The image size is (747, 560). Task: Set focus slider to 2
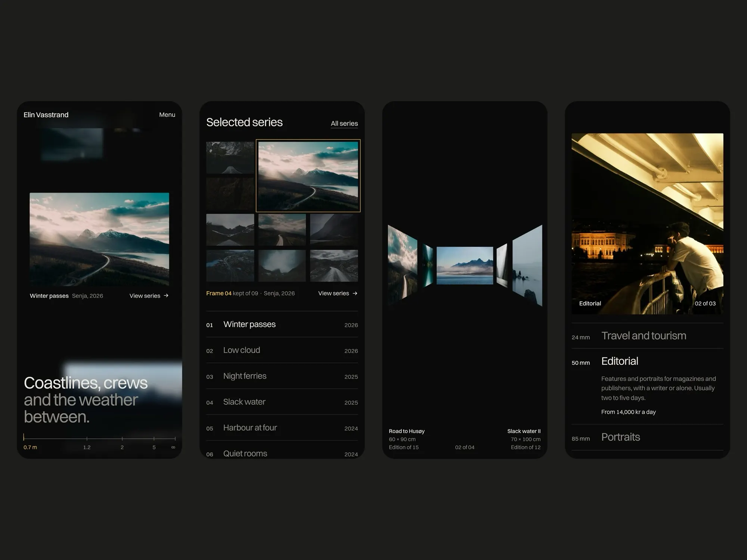coord(122,447)
